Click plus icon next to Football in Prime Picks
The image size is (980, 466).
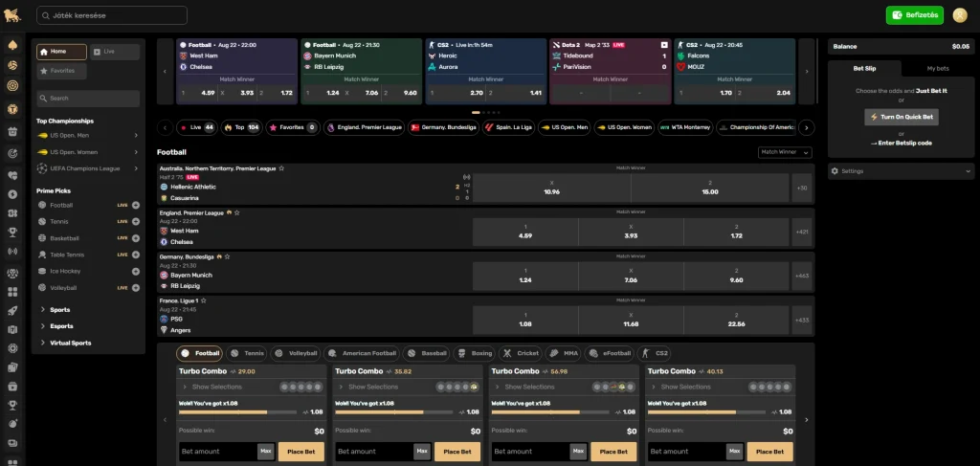[136, 206]
